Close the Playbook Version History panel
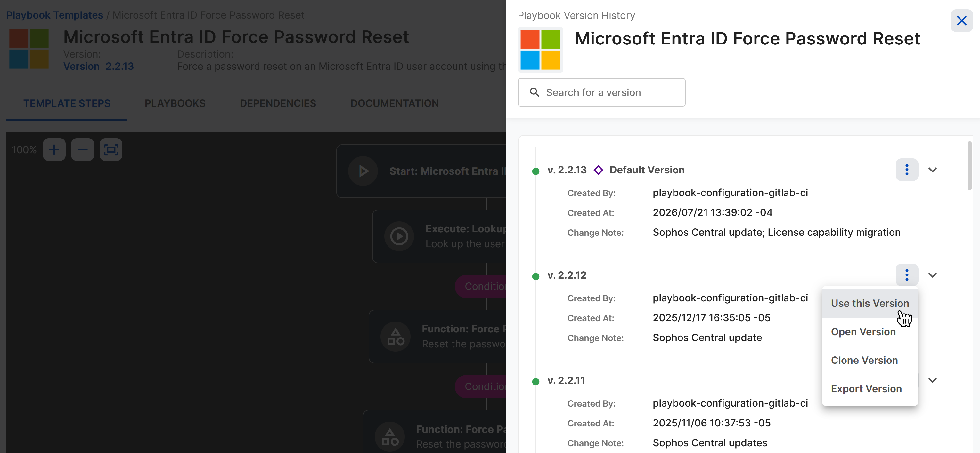The image size is (980, 453). pos(961,21)
